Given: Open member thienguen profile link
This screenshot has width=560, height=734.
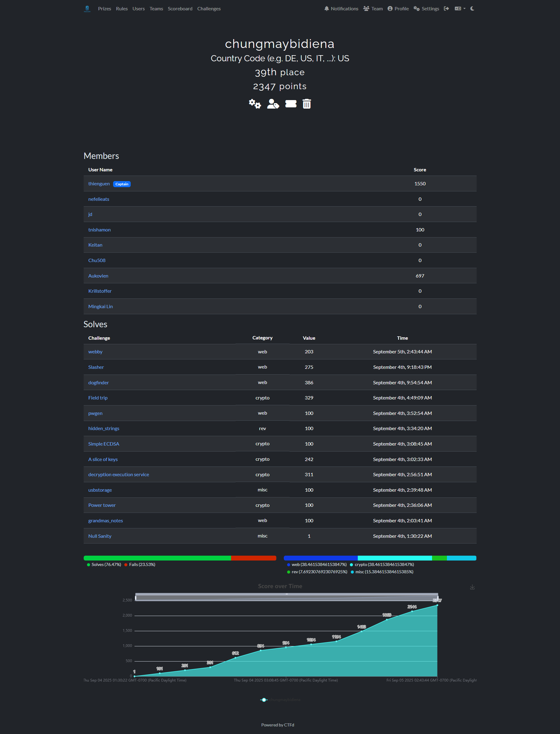Looking at the screenshot, I should click(x=99, y=184).
